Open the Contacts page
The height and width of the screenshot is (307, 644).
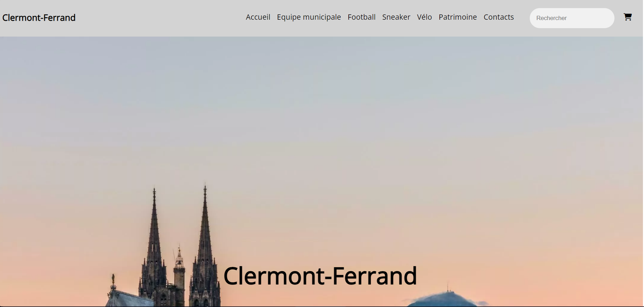(498, 17)
